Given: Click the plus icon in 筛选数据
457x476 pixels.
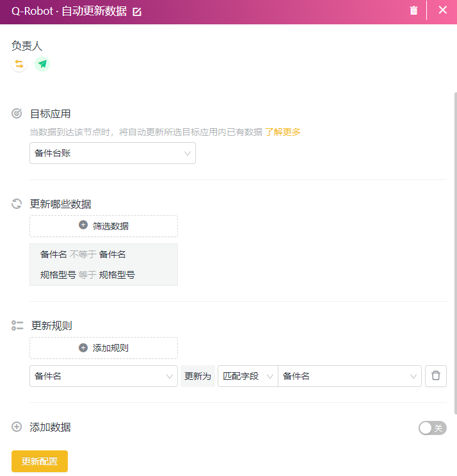Looking at the screenshot, I should [83, 225].
